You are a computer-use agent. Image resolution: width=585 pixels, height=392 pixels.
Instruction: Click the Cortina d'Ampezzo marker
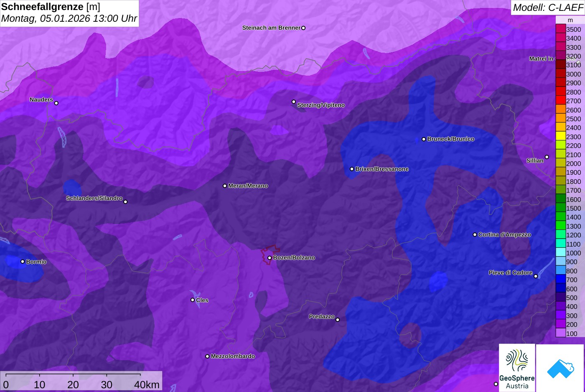coord(475,235)
